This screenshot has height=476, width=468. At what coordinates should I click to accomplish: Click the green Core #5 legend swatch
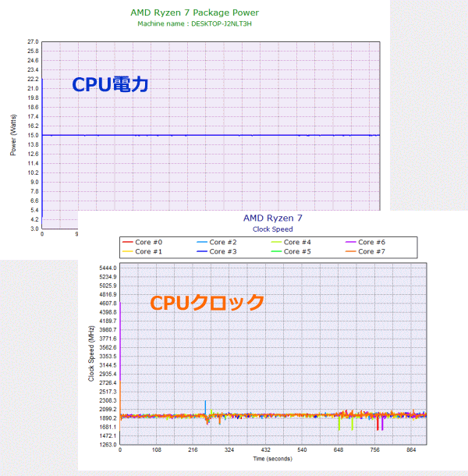tap(276, 251)
